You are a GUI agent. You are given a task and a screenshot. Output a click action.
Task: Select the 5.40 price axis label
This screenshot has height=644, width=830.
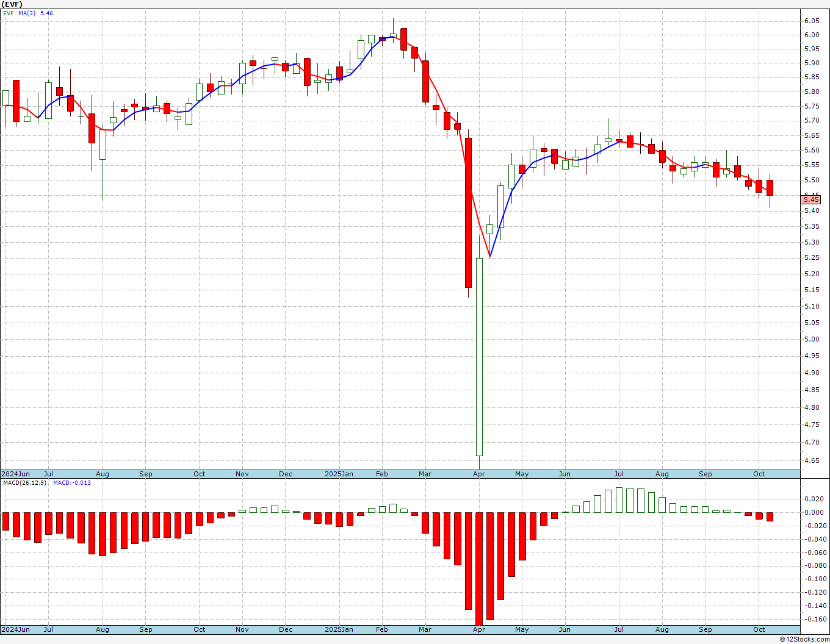(812, 210)
